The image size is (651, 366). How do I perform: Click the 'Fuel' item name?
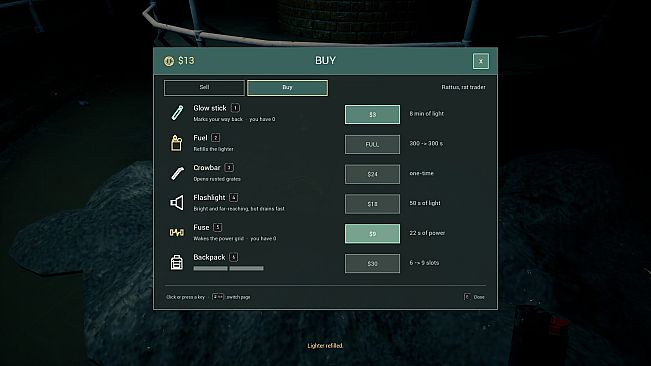click(x=200, y=138)
